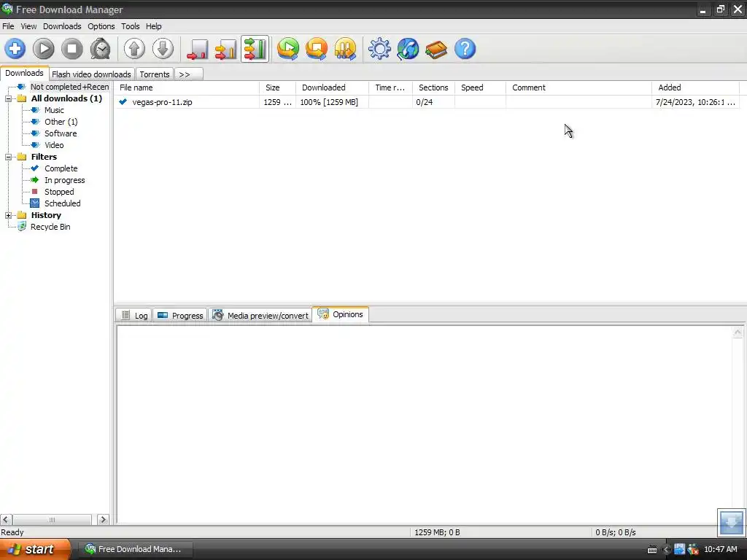
Task: Click the Start all downloads icon
Action: tap(288, 49)
